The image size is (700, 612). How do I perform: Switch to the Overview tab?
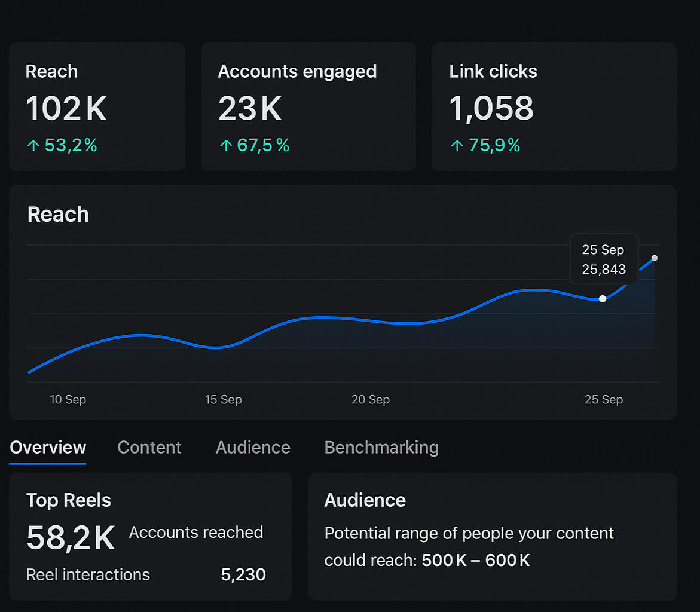48,448
